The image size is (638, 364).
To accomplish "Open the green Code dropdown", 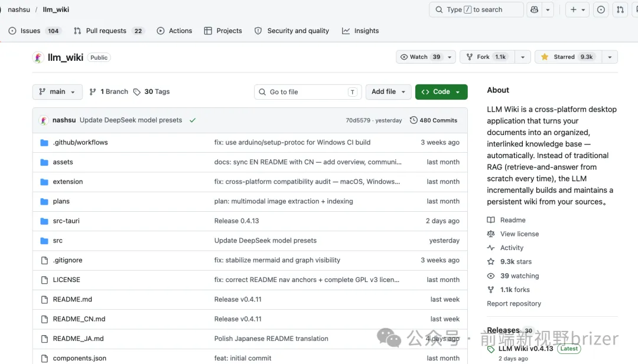I will pos(441,92).
